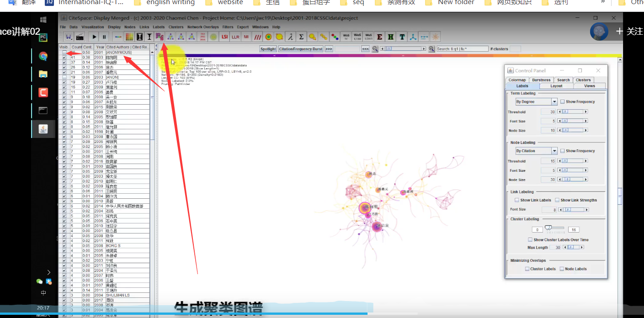Open PyCharm from the Windows taskbar
This screenshot has width=644, height=318.
tap(43, 37)
